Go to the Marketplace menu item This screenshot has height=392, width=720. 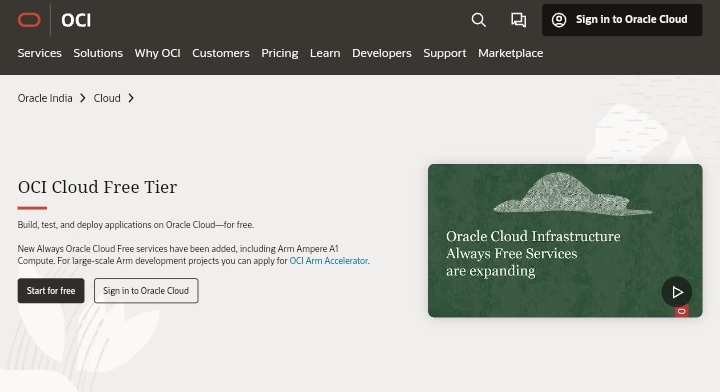[511, 53]
